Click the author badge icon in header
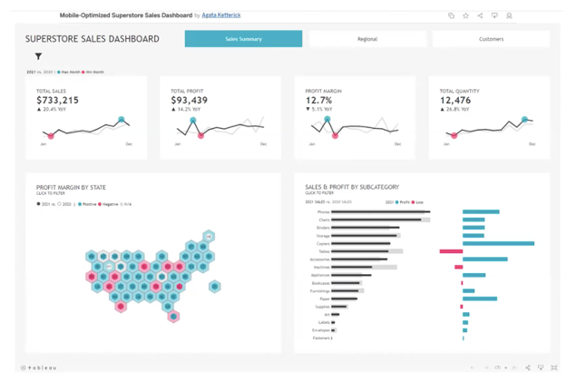Screen dimensions: 586x392 click(509, 15)
